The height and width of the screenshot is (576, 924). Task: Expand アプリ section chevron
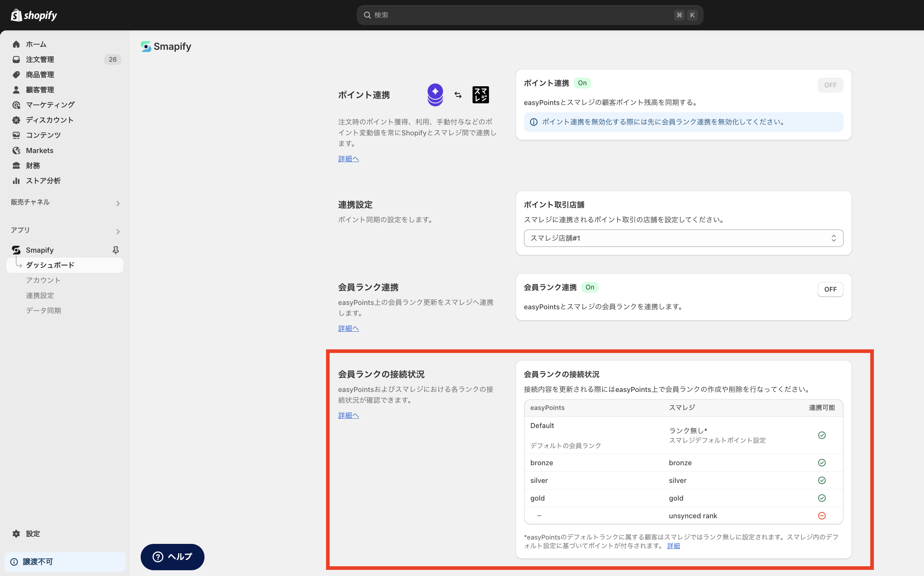pos(118,232)
